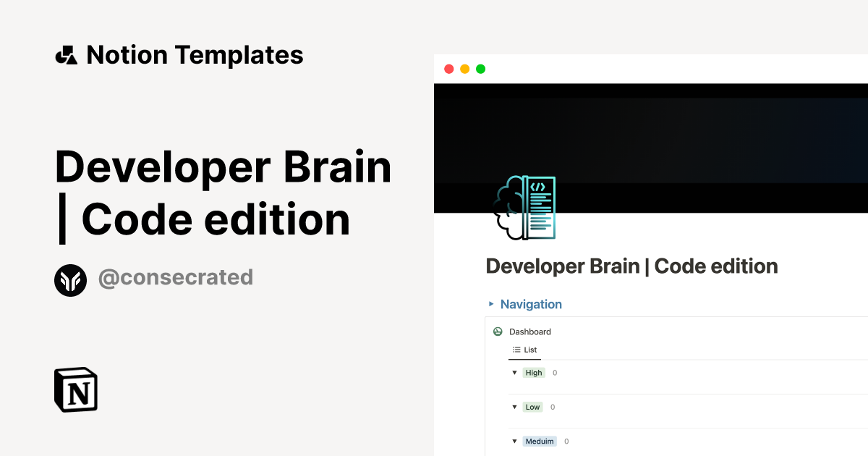Collapse the Low priority group
Image resolution: width=868 pixels, height=456 pixels.
pos(514,407)
